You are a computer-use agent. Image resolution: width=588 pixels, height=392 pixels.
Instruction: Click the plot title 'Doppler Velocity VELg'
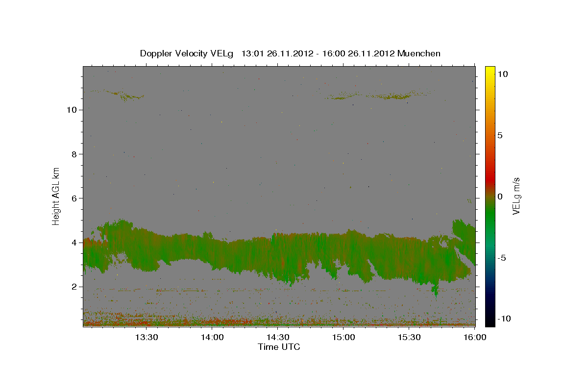tap(188, 53)
